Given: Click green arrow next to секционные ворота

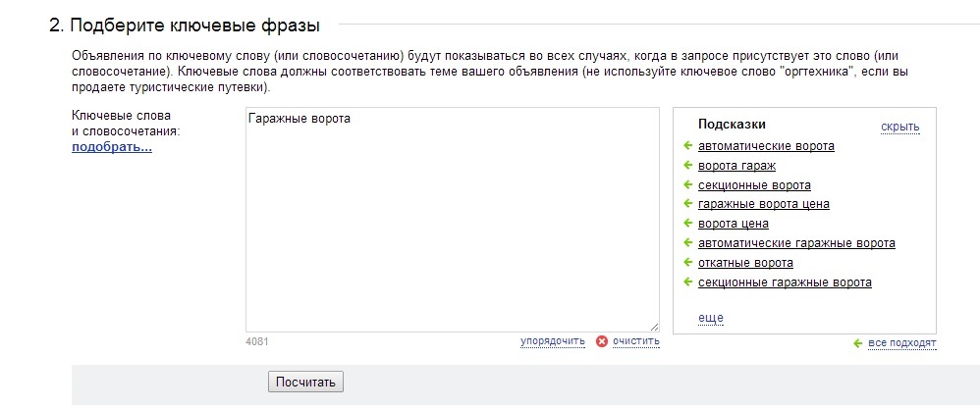Looking at the screenshot, I should 687,184.
